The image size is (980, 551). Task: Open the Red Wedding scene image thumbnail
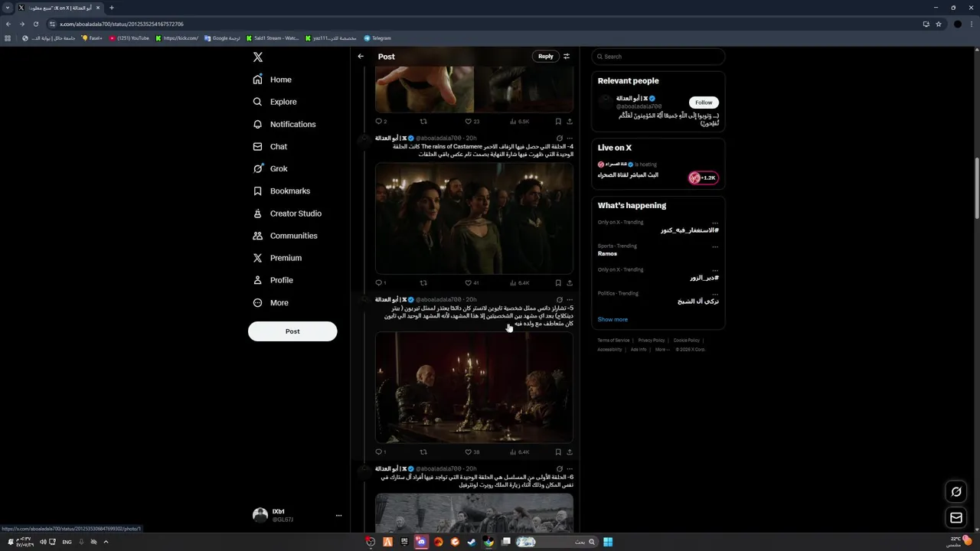[x=474, y=218]
